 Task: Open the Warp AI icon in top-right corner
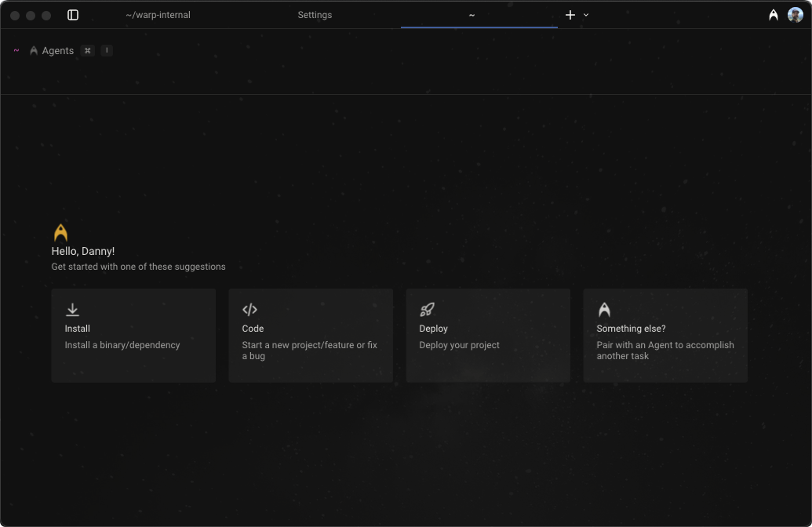774,15
